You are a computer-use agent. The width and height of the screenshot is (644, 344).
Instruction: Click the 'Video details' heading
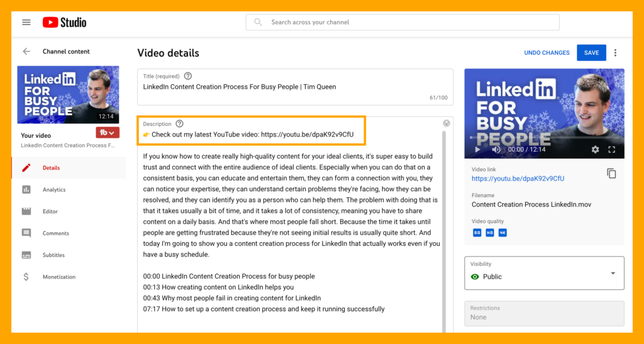click(168, 53)
